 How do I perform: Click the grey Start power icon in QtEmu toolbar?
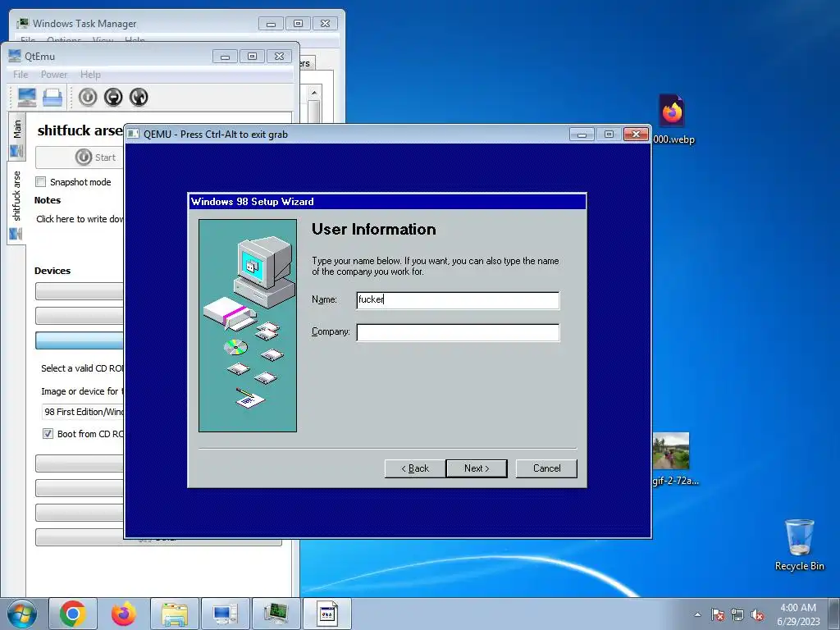click(x=88, y=97)
